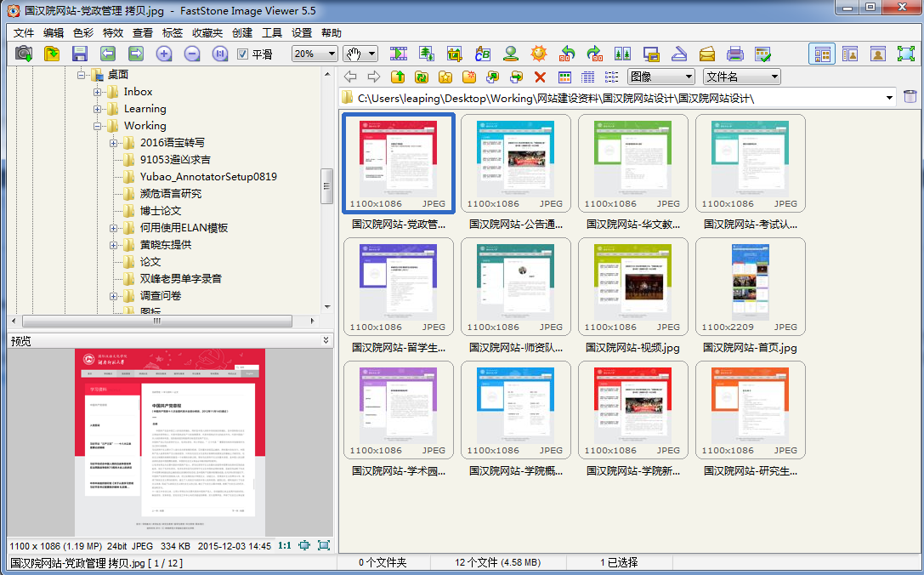Open the slideshow tool icon
924x575 pixels.
click(399, 54)
